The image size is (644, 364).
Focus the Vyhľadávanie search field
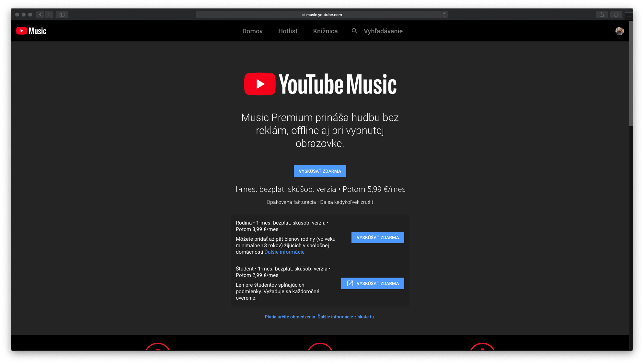click(383, 31)
